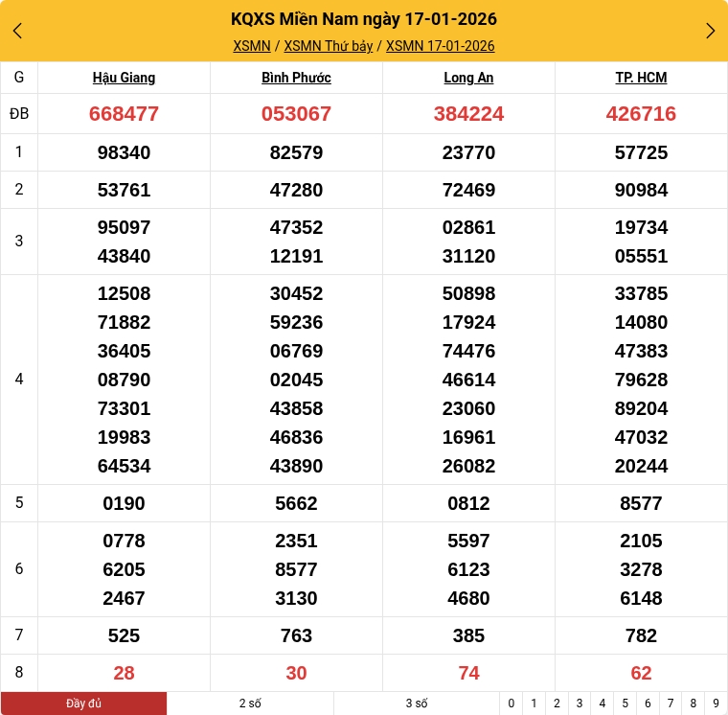
Task: Open Bình Phước province results link
Action: coord(296,78)
